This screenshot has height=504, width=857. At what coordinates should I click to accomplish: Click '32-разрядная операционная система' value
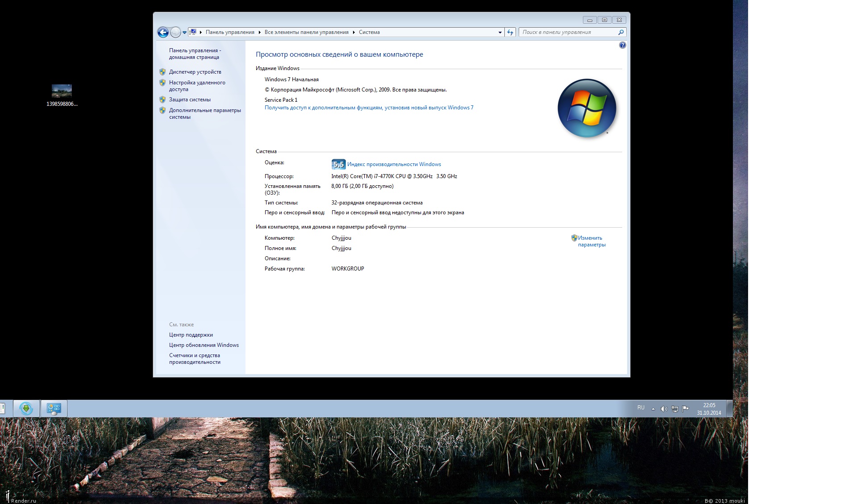point(377,203)
